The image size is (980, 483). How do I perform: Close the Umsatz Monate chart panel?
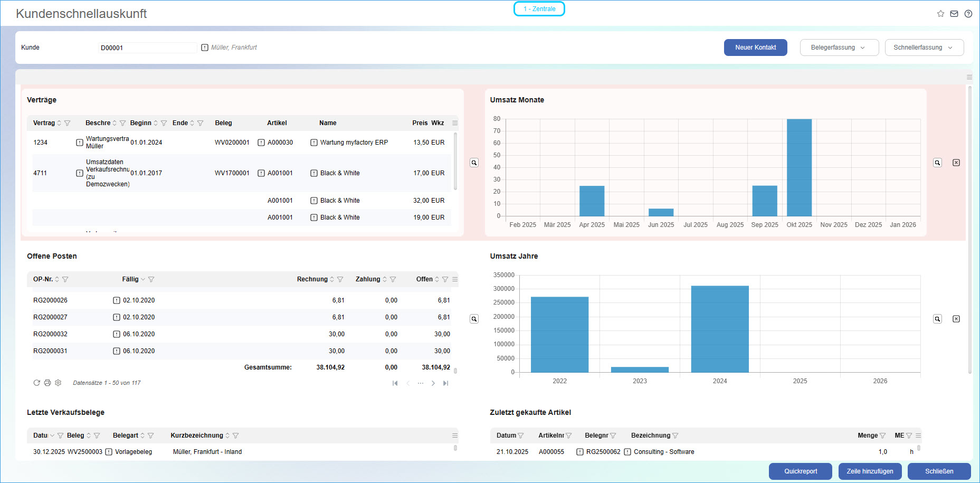[x=956, y=163]
